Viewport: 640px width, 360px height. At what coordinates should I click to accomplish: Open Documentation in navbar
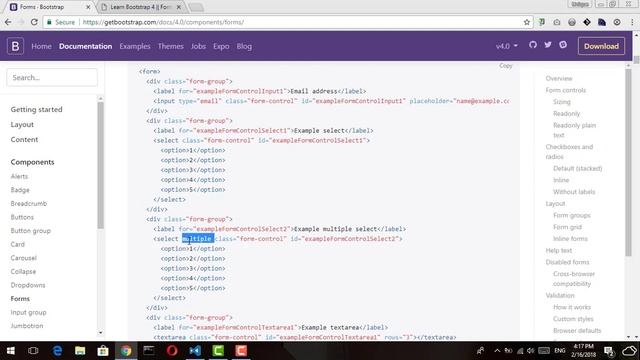click(85, 46)
